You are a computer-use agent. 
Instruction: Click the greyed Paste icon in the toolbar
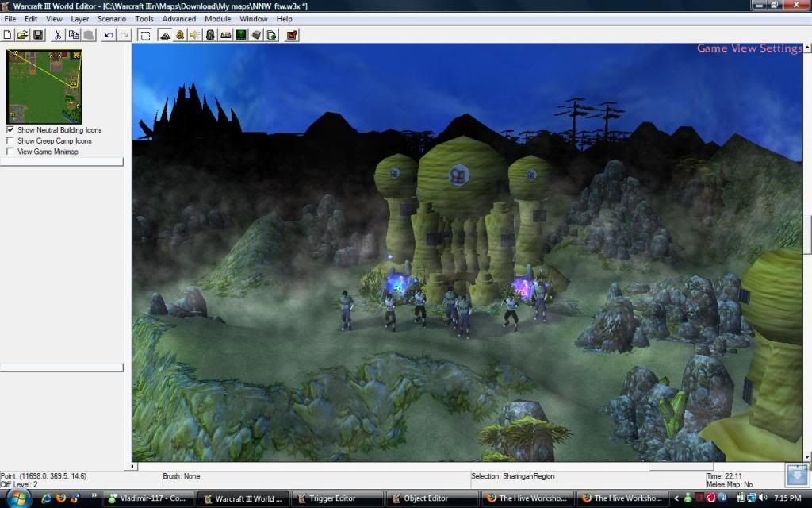89,35
